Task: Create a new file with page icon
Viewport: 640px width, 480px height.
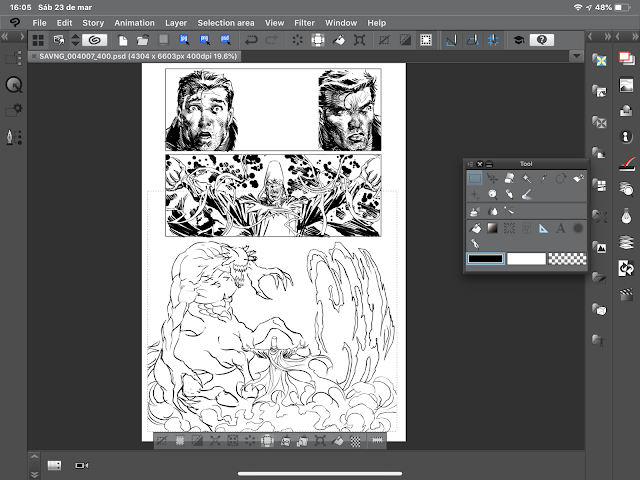Action: 122,40
